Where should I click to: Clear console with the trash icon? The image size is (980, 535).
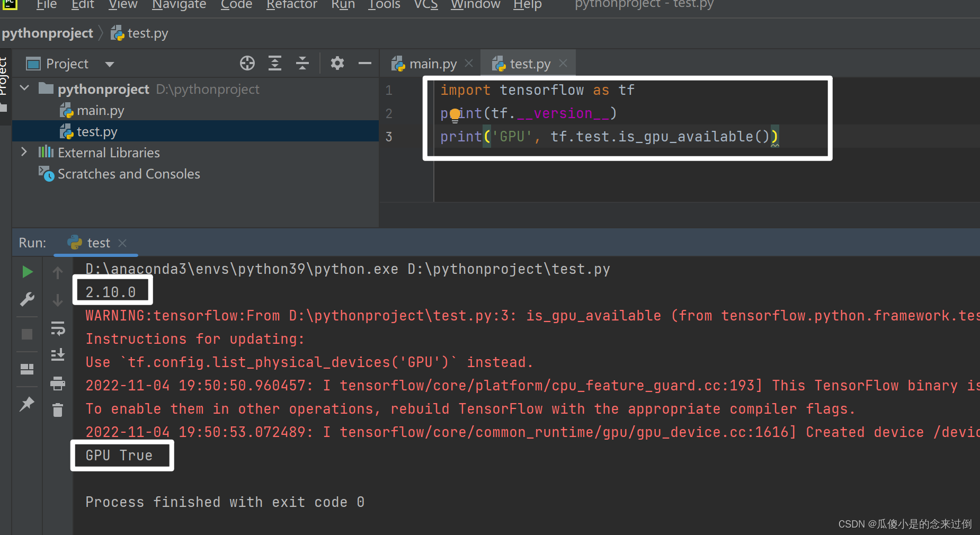coord(58,410)
